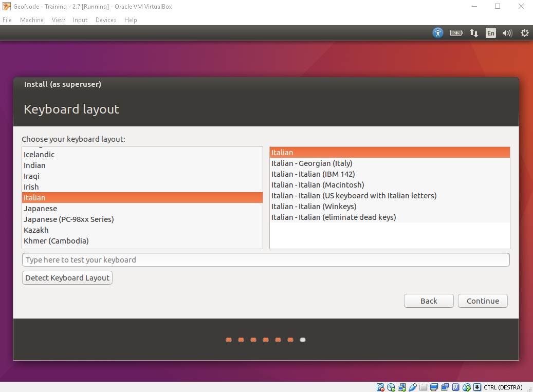Click the VirtualBox optical disc status icon

point(391,387)
